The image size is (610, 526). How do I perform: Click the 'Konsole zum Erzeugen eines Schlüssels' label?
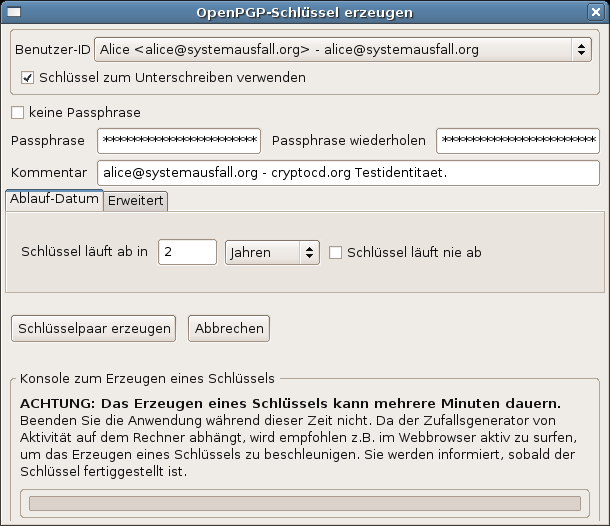pos(147,379)
